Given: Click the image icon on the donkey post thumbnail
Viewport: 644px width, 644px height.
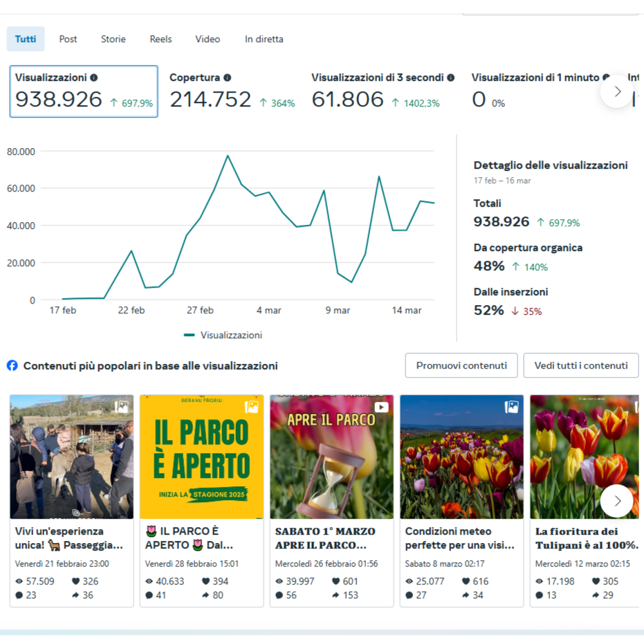Looking at the screenshot, I should tap(121, 407).
